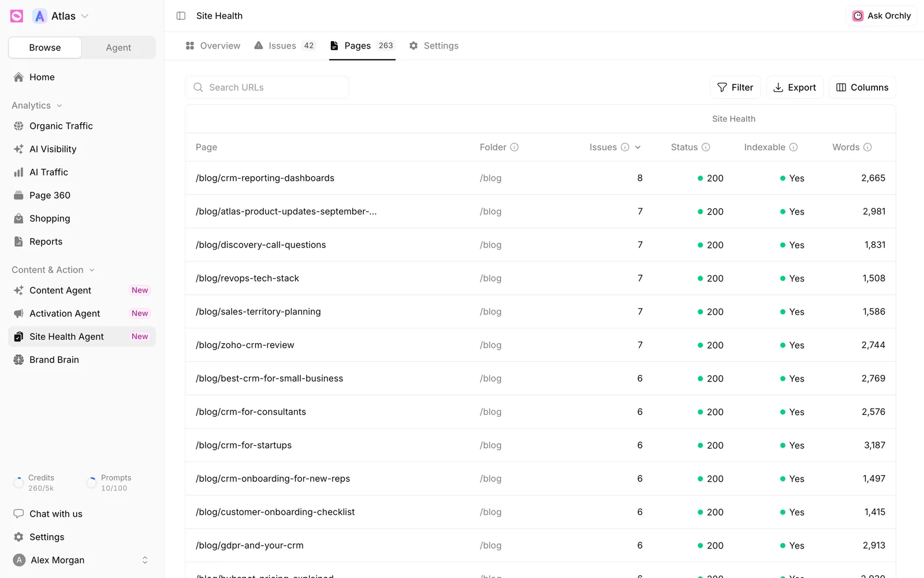
Task: Open the Atlas workspace dropdown
Action: (61, 16)
